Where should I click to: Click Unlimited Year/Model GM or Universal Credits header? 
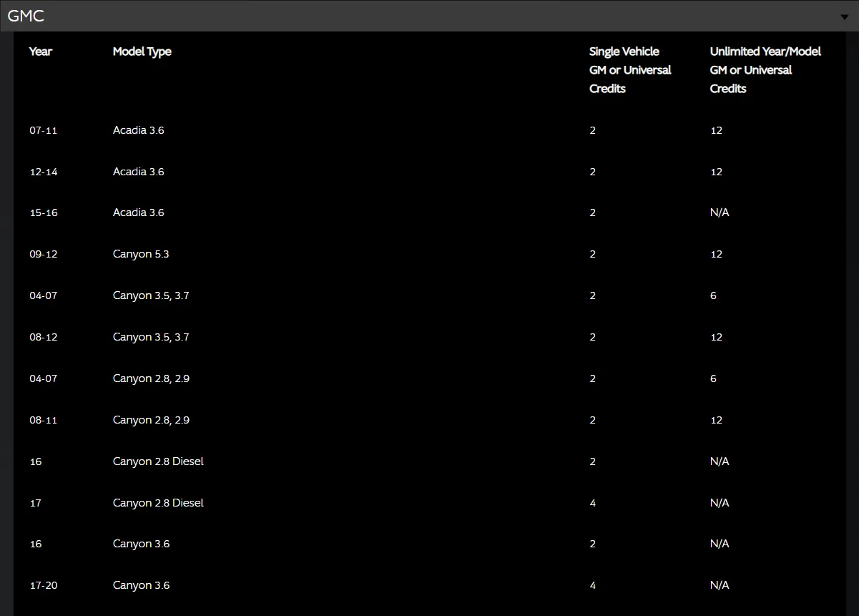[765, 70]
